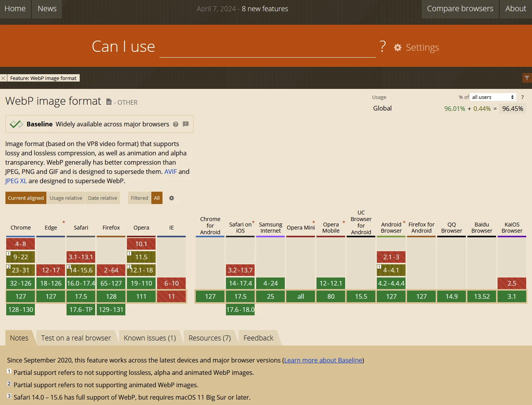Viewport: 532px width, 405px height.
Task: Close the WebP image format feature tag
Action: 3,78
